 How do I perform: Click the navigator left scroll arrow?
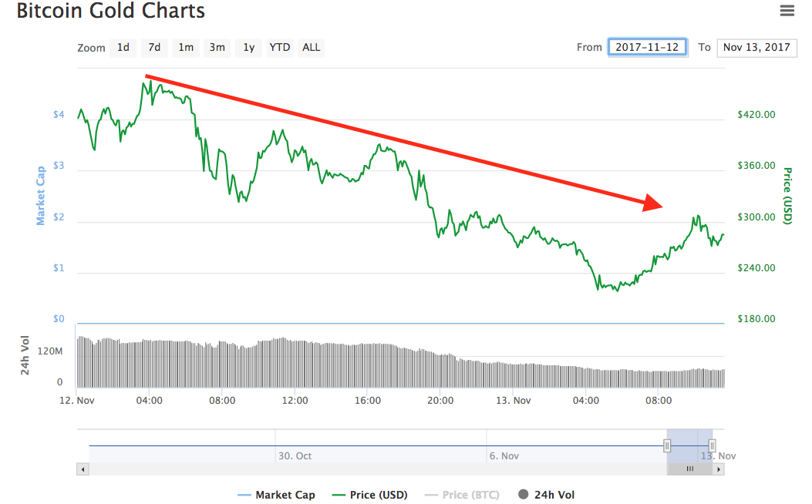click(83, 469)
